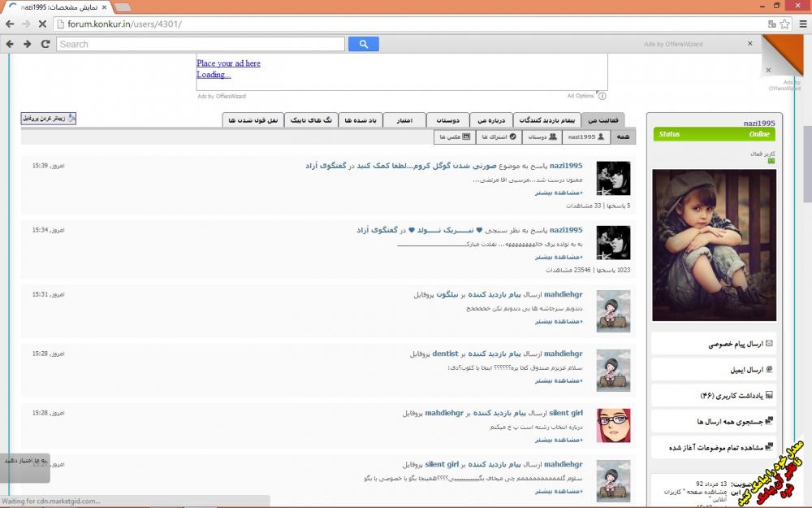Image resolution: width=812 pixels, height=508 pixels.
Task: Open silent girl's glasses avatar thumbnail
Action: [613, 426]
